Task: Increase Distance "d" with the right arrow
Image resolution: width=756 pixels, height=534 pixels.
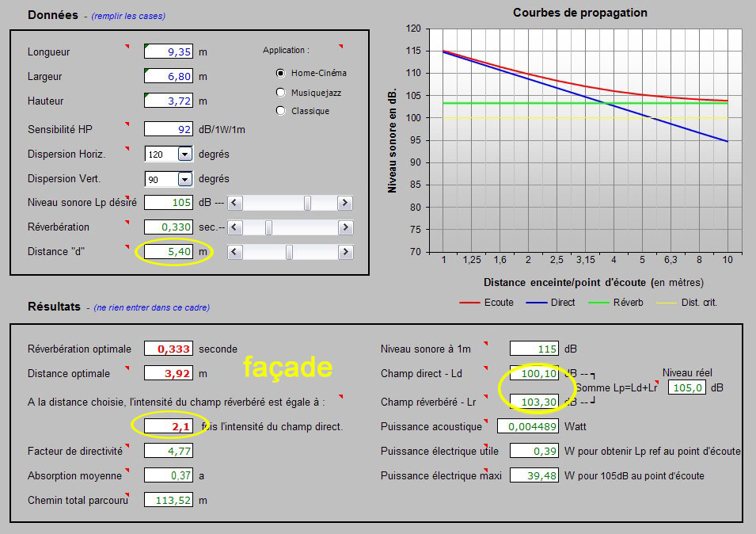Action: (344, 253)
